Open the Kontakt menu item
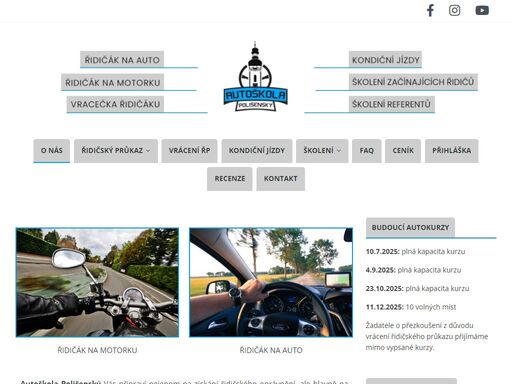This screenshot has width=512, height=384. pos(281,179)
